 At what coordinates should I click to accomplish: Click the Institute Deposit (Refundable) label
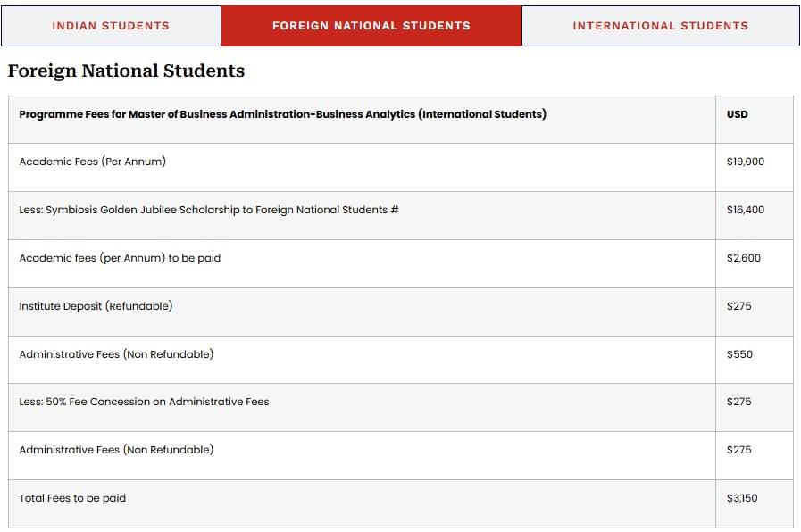[96, 306]
